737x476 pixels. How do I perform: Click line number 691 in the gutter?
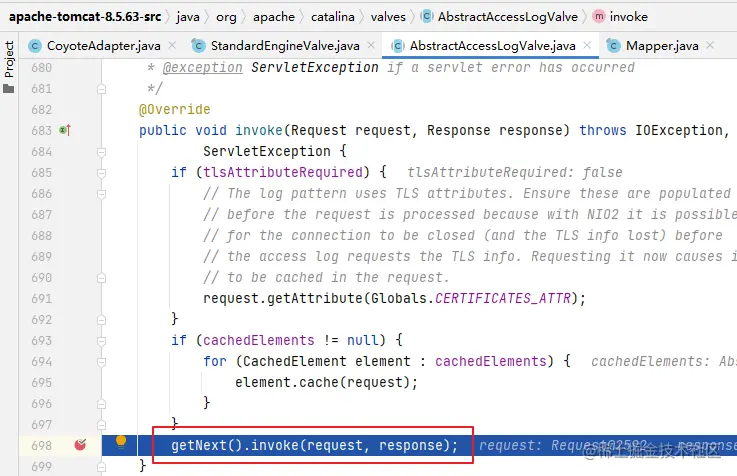pyautogui.click(x=41, y=298)
